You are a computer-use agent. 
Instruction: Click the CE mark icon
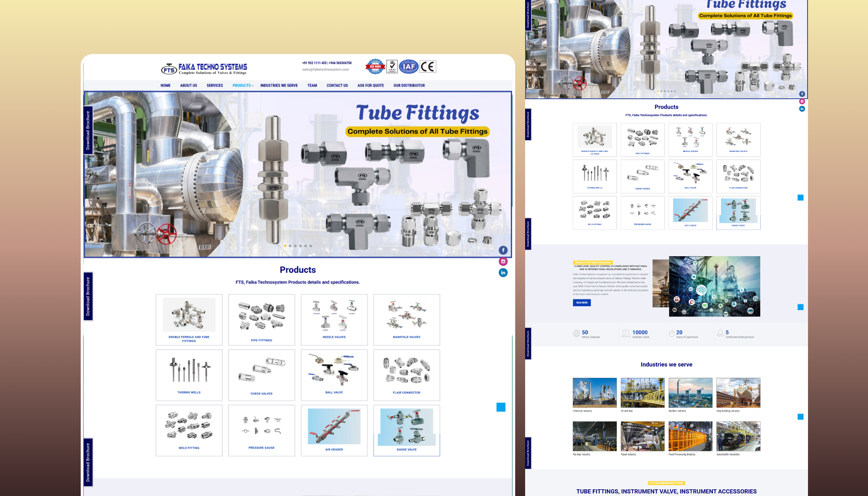pos(428,67)
